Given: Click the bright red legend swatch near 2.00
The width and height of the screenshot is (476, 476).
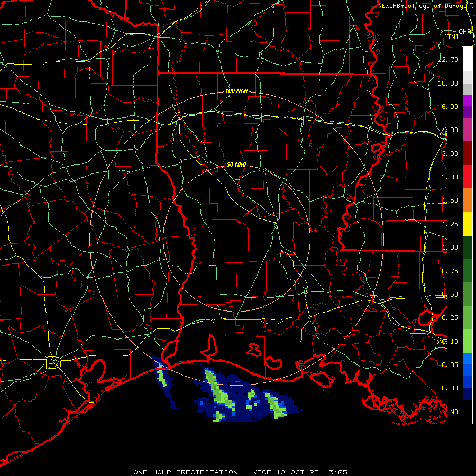Looking at the screenshot, I should pyautogui.click(x=467, y=177).
